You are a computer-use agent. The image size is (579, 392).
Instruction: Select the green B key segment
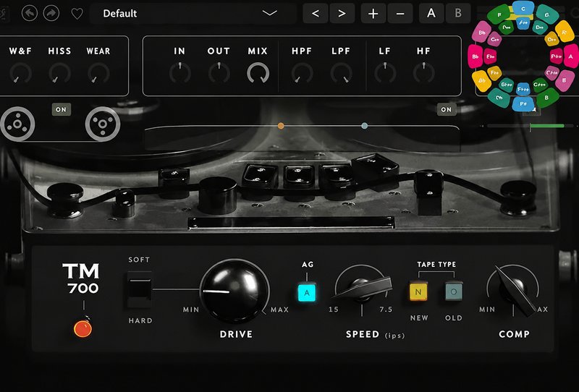click(x=547, y=98)
